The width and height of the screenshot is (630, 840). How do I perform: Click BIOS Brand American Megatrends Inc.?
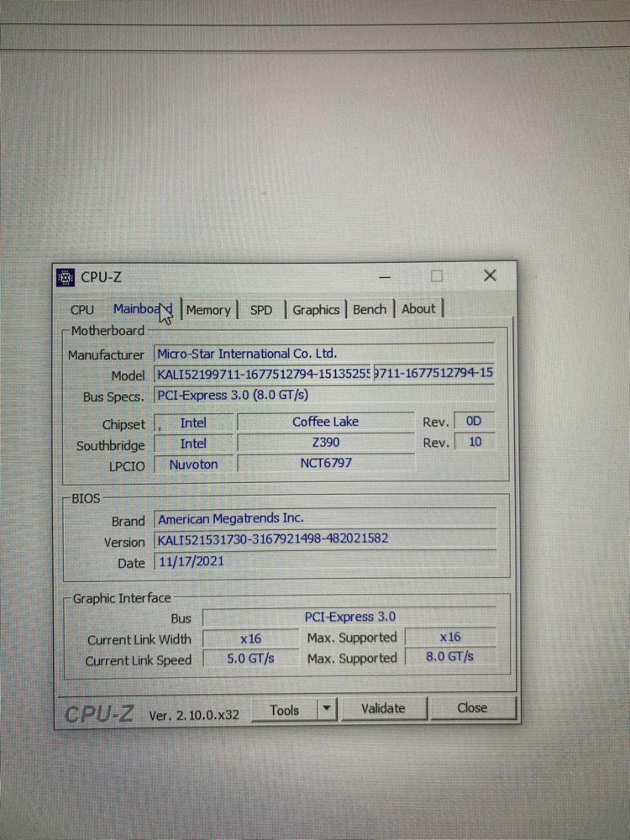pyautogui.click(x=324, y=518)
